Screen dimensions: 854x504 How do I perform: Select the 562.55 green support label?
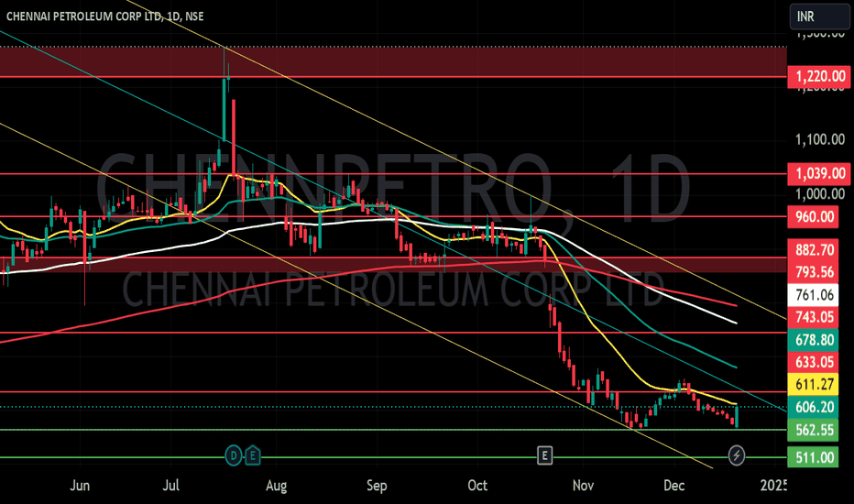[x=815, y=430]
